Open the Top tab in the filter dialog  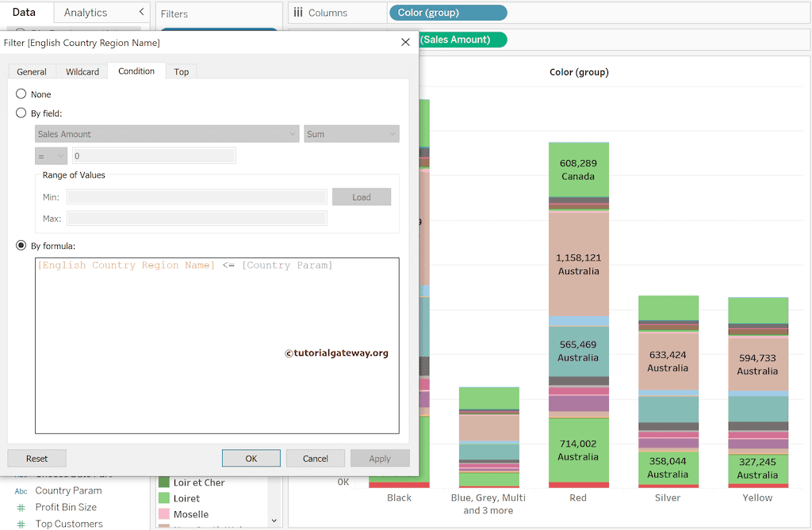click(181, 71)
